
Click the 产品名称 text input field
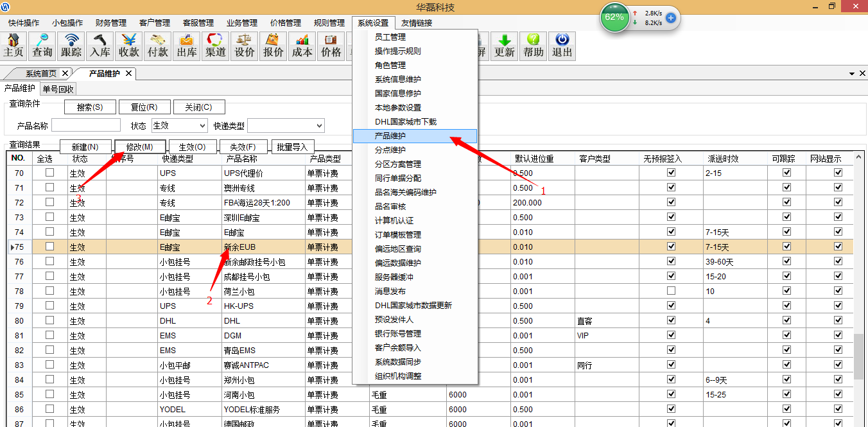[x=86, y=125]
